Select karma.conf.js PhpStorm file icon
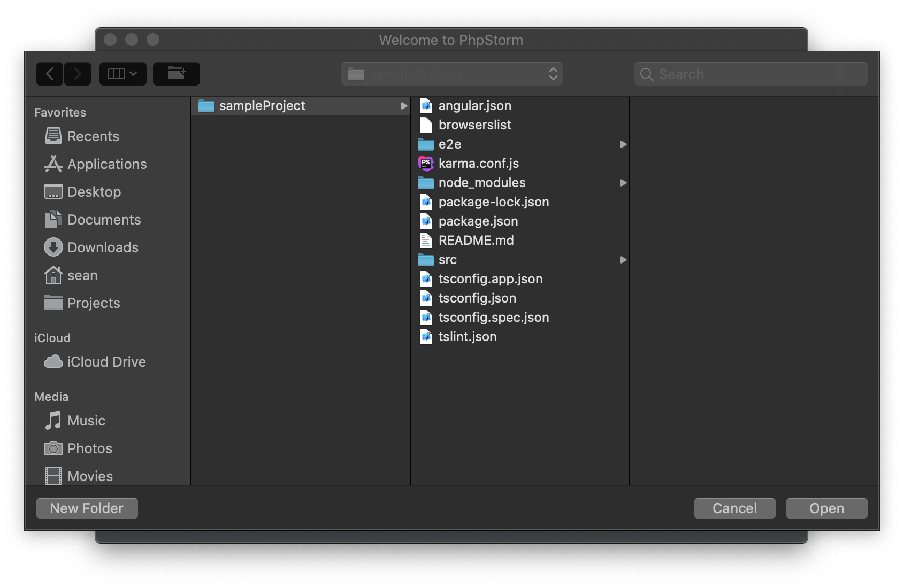Viewport: 904px width, 588px height. 426,164
